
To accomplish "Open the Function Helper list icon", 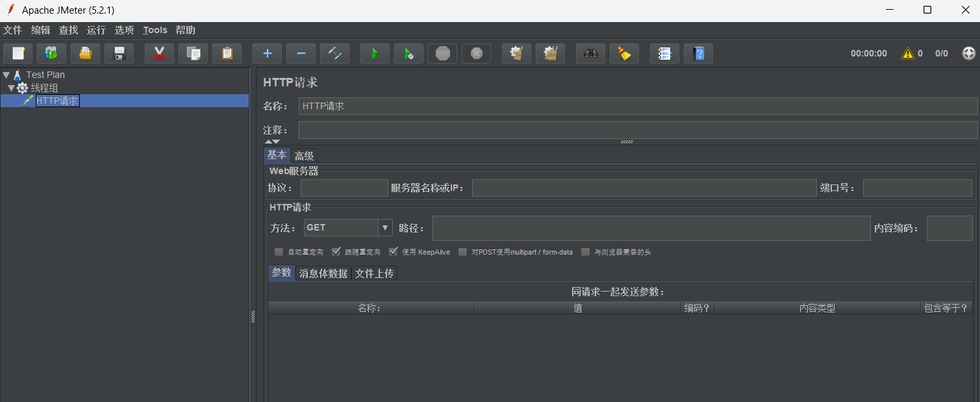I will 664,53.
